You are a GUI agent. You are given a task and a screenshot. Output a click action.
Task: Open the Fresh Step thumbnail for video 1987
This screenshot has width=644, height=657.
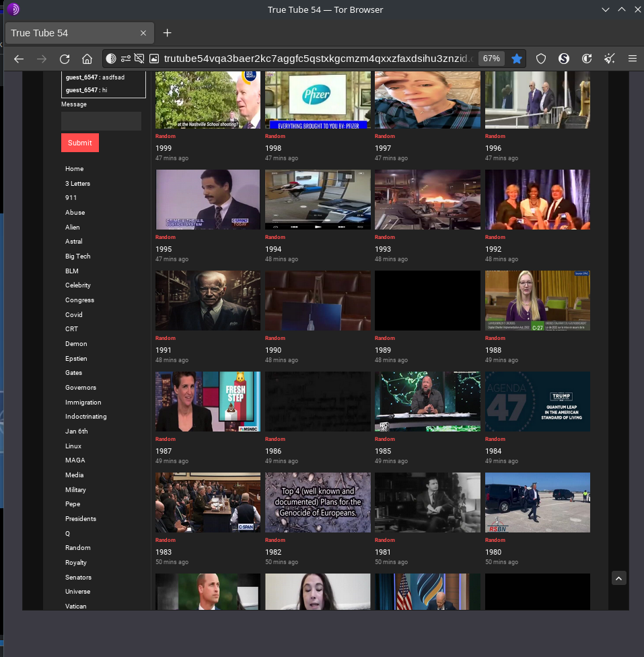point(208,401)
